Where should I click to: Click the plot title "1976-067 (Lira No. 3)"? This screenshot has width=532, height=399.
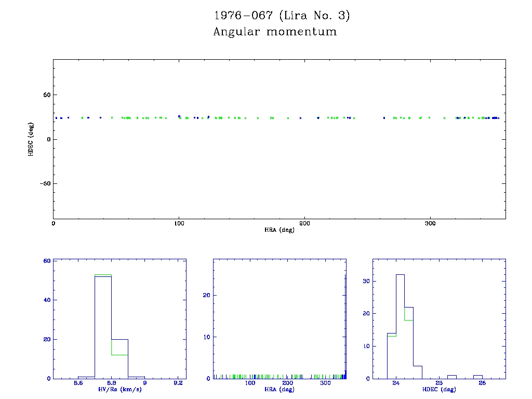[x=282, y=16]
